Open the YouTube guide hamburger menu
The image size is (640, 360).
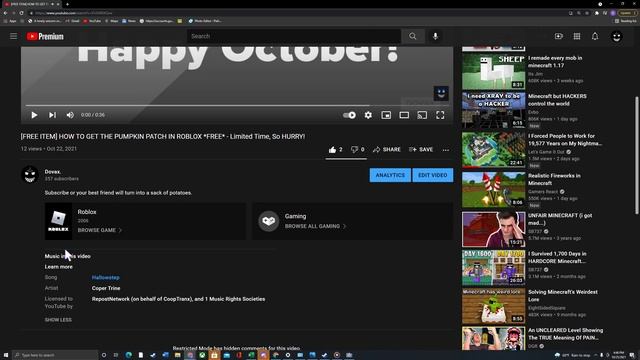coord(13,36)
